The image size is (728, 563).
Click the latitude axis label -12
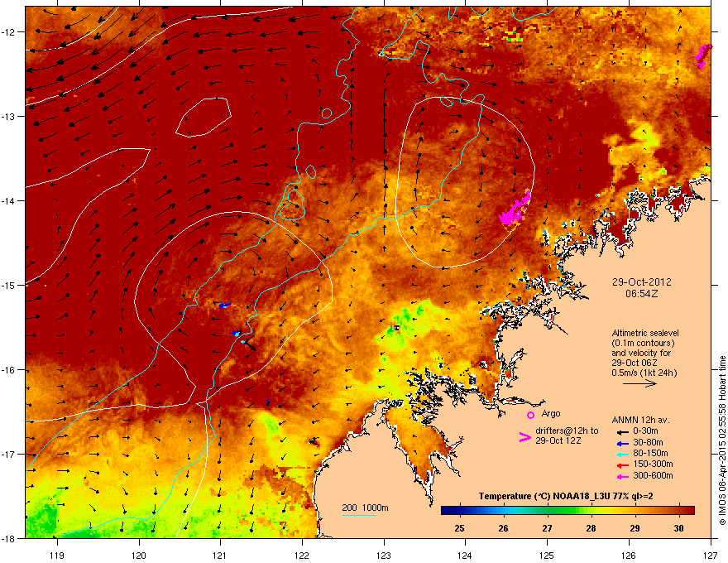point(9,32)
